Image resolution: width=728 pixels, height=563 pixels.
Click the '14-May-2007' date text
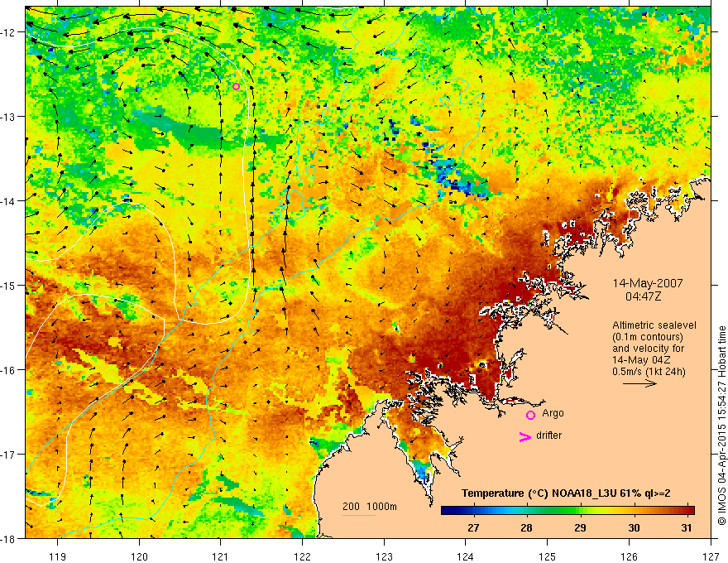point(648,283)
